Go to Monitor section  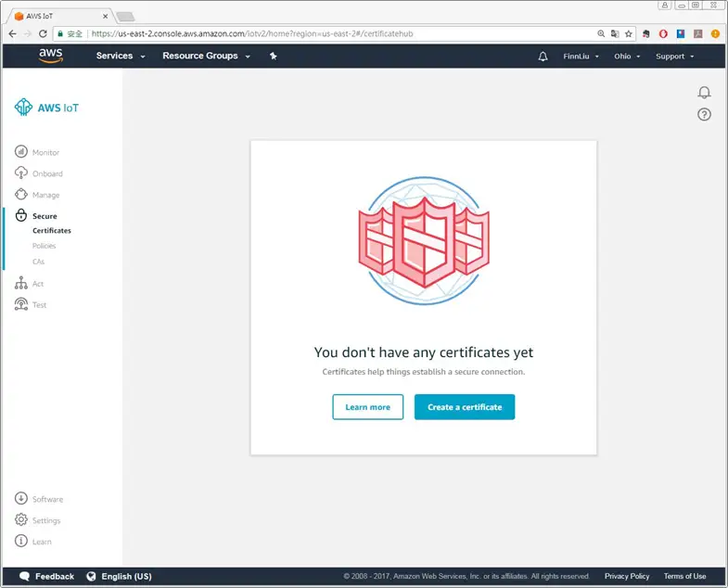[45, 152]
